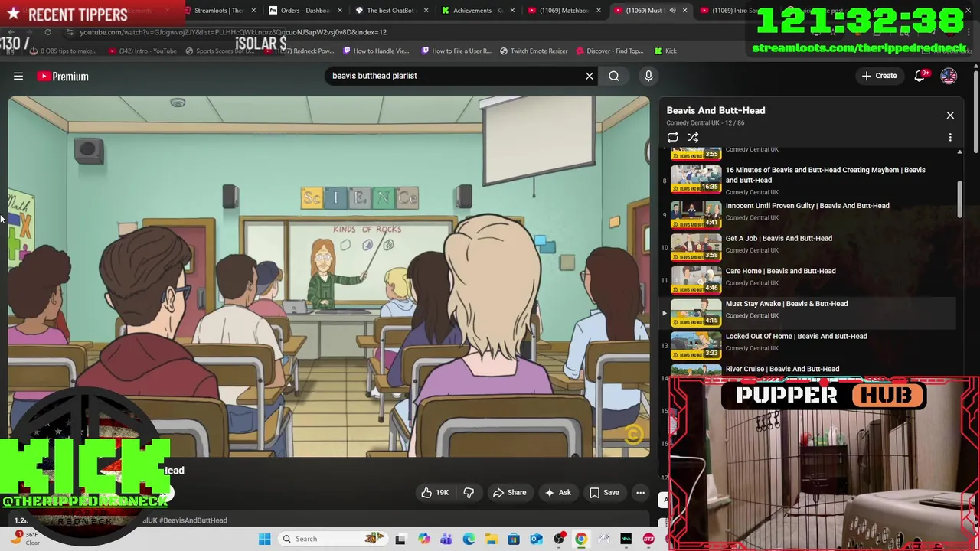Screen dimensions: 980x551
Task: Click the browser address bar URL
Action: point(233,32)
